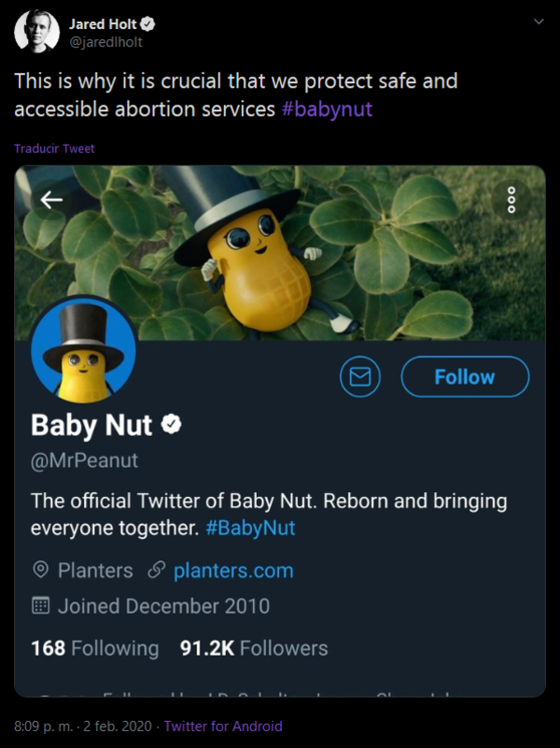560x748 pixels.
Task: Open Jared Holt's profile picture
Action: pos(34,31)
